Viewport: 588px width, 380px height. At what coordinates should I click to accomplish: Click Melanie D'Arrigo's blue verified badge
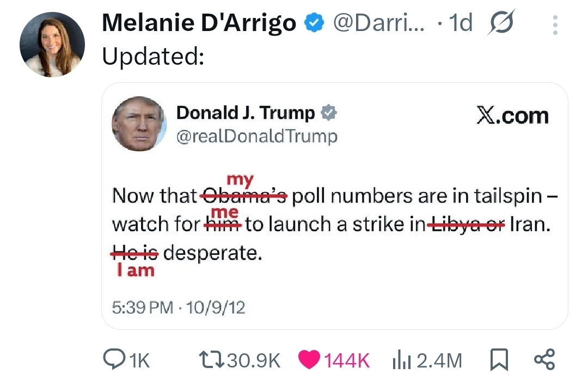[x=314, y=23]
